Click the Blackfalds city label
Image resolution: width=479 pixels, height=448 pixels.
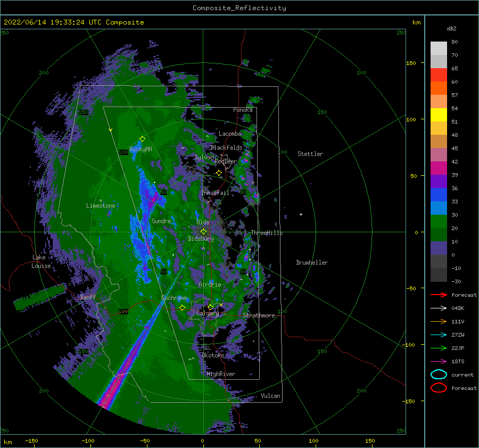click(226, 148)
